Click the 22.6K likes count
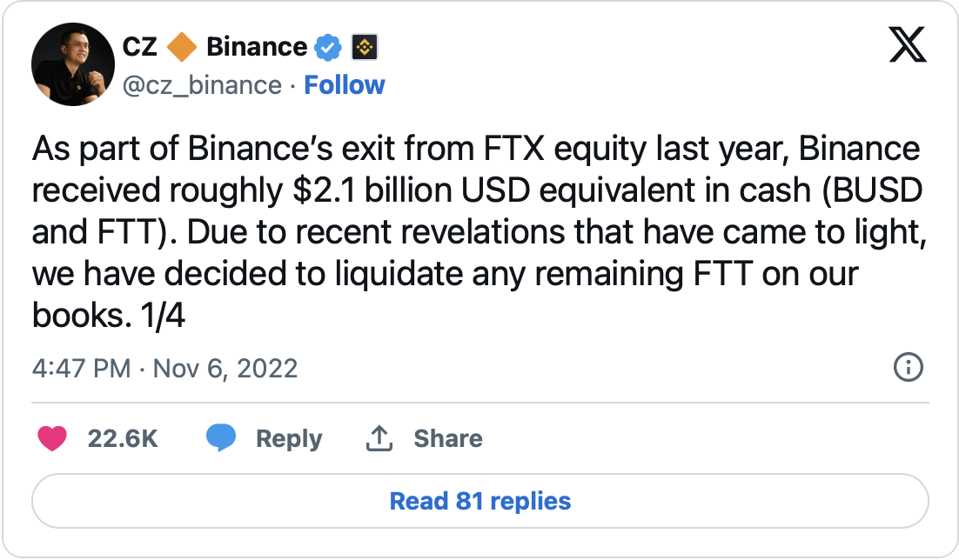The height and width of the screenshot is (560, 959). click(x=123, y=439)
